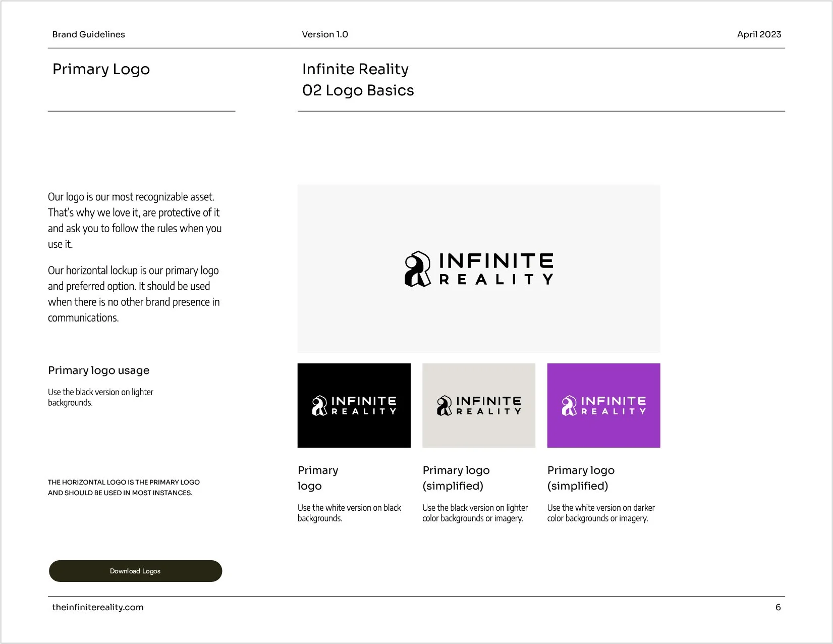The height and width of the screenshot is (644, 833).
Task: Click 'Use the white version on darker color' caption
Action: click(x=601, y=513)
